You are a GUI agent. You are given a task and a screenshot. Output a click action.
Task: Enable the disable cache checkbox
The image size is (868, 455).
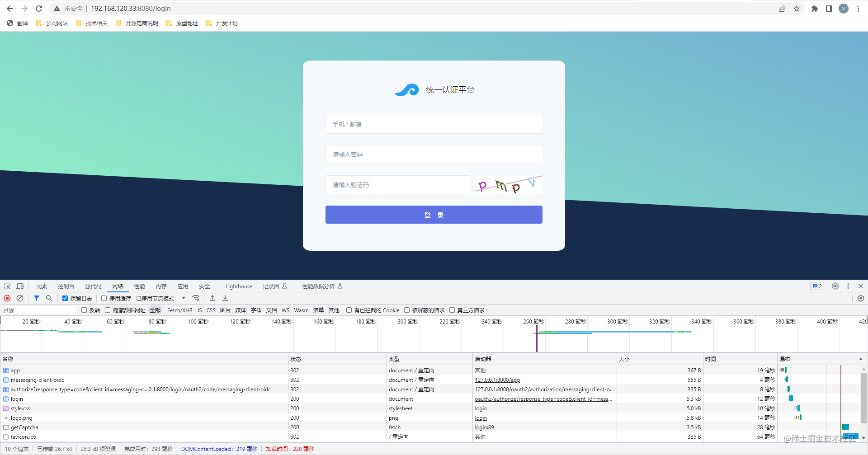click(x=104, y=298)
